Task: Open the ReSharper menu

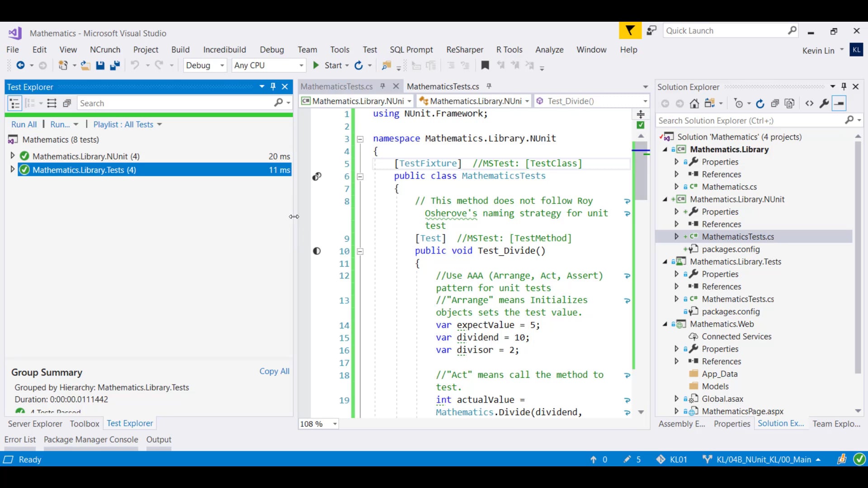Action: (x=464, y=50)
